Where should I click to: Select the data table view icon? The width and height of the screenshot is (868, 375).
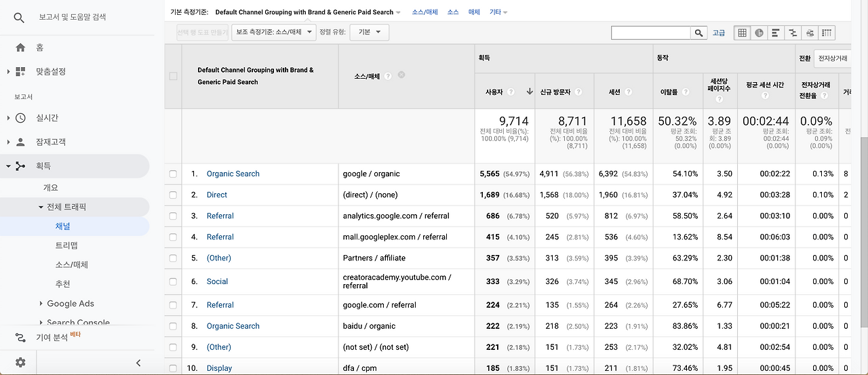click(743, 33)
